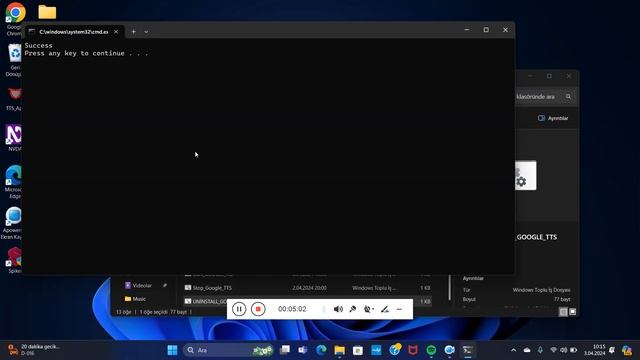Image resolution: width=640 pixels, height=360 pixels.
Task: Open the red cat mask app on taskbar
Action: coord(413,350)
